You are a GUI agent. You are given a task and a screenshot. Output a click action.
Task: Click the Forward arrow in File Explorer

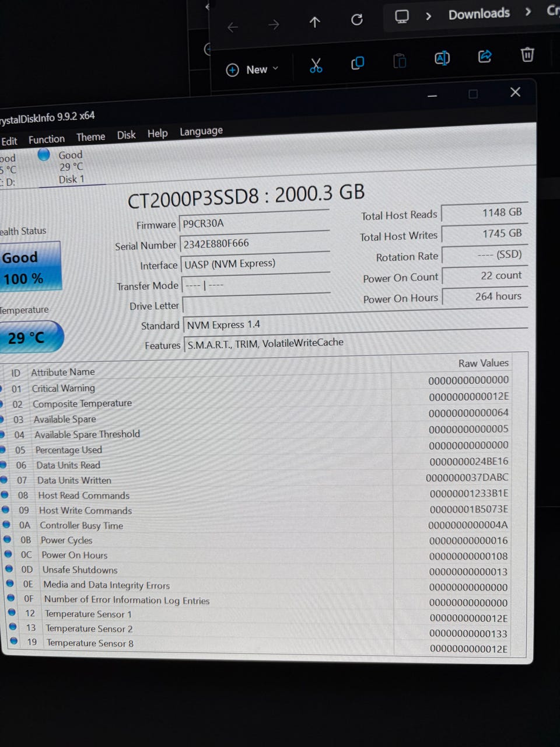tap(273, 25)
